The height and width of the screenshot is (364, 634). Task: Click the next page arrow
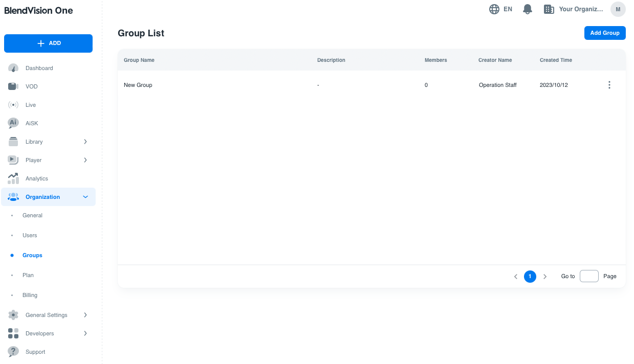click(545, 277)
